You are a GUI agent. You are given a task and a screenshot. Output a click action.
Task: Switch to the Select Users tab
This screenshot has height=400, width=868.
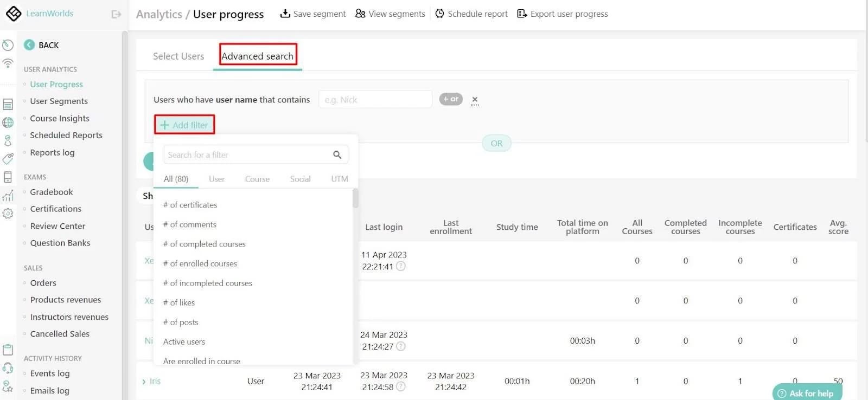click(178, 56)
